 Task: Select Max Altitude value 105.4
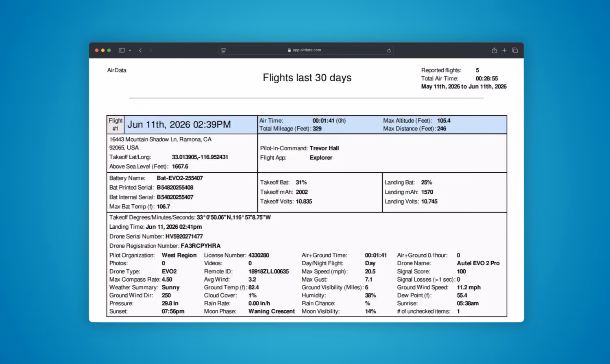click(444, 121)
